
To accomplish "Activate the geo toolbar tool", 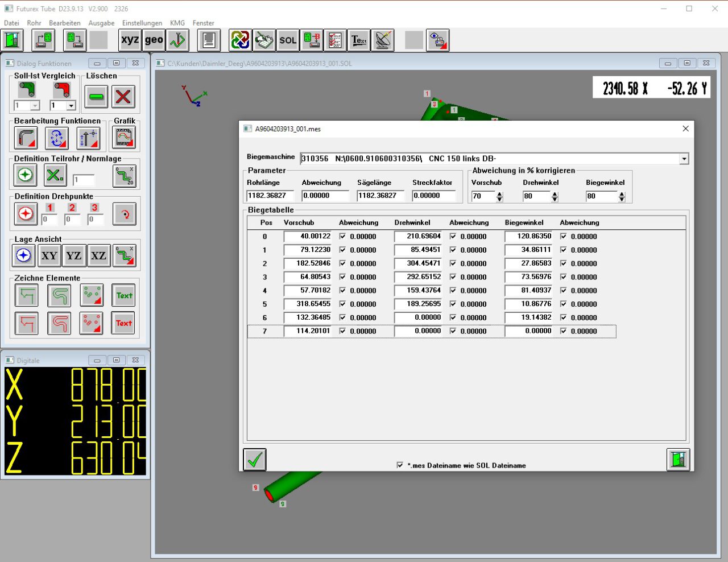I will 152,40.
